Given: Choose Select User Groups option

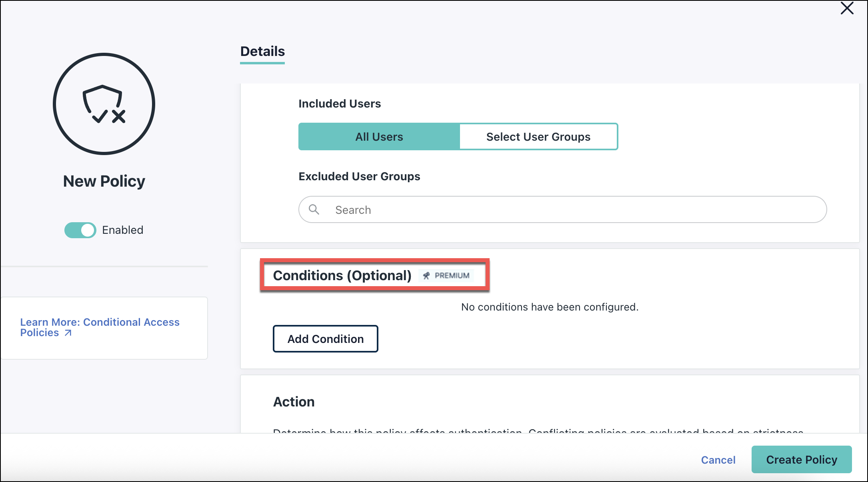Looking at the screenshot, I should [538, 136].
